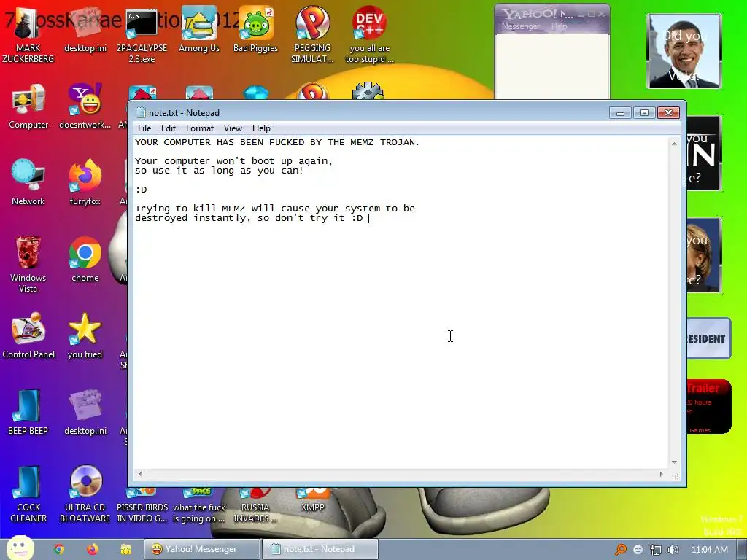Viewport: 747px width, 560px height.
Task: Open Notepad Edit menu
Action: click(169, 128)
